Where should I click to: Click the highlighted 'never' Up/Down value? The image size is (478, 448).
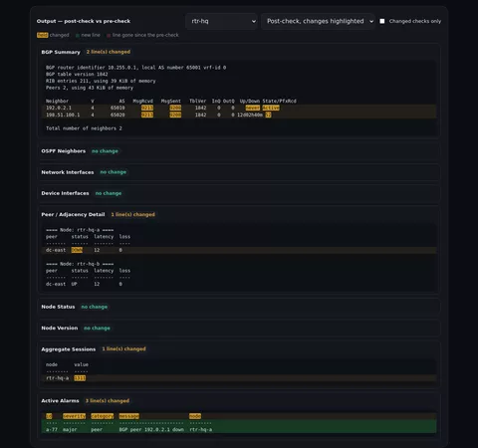pos(253,108)
